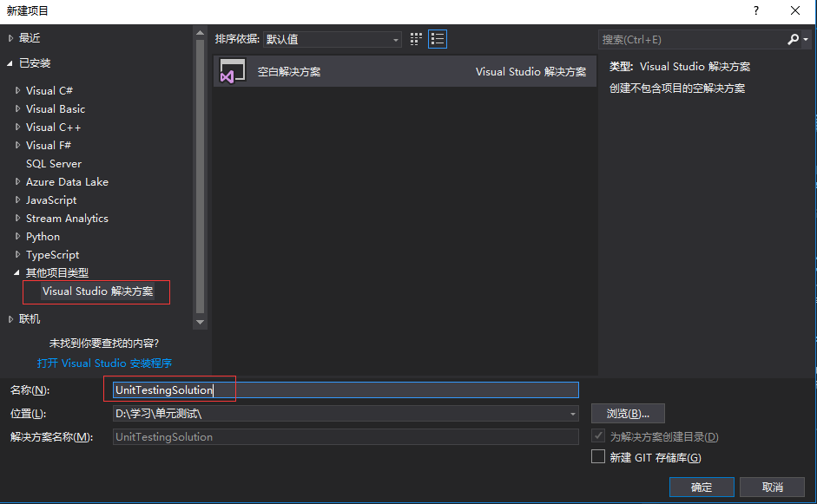Viewport: 817px width, 504px height.
Task: Open the search options dropdown arrow
Action: [806, 40]
